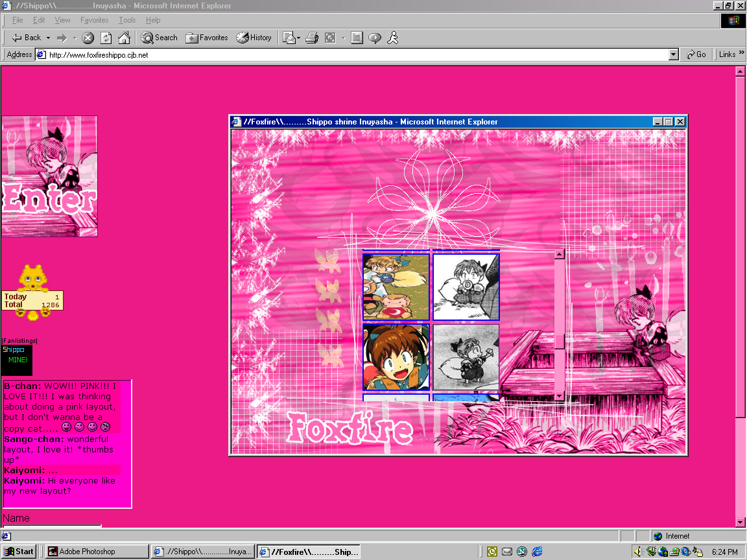Expand the Address bar URL dropdown
This screenshot has width=747, height=560.
point(673,54)
